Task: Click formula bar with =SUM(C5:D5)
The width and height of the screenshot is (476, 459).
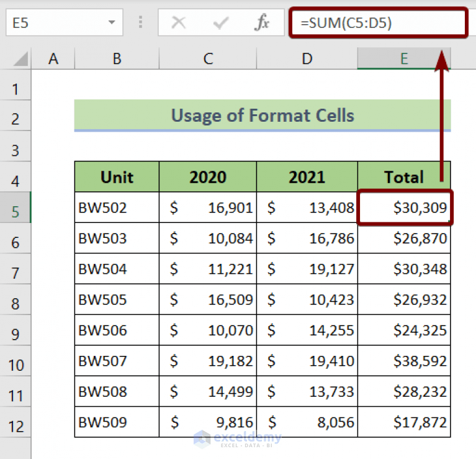Action: tap(378, 23)
